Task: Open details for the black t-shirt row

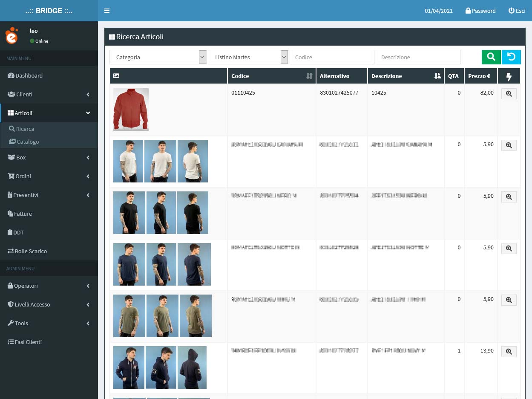Action: point(509,197)
